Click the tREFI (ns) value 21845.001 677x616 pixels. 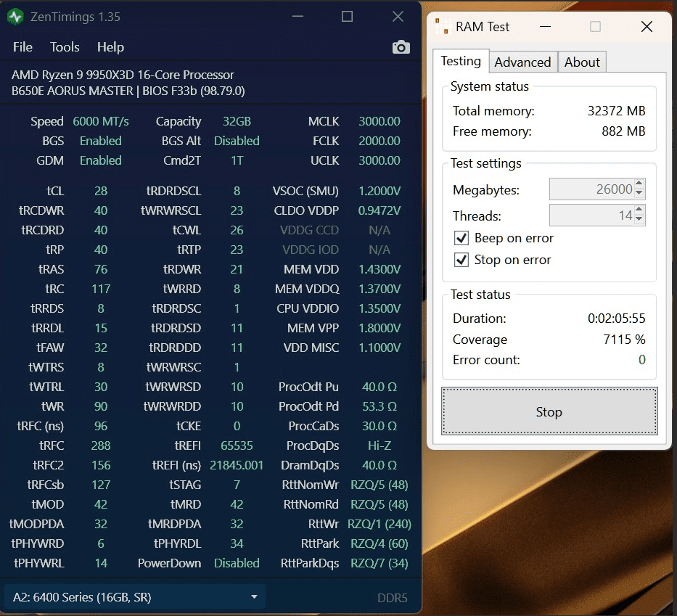(x=237, y=465)
